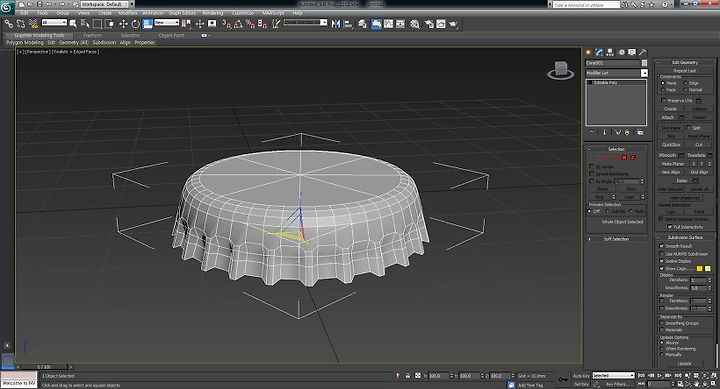Screen dimensions: 720x389
Task: Open the Material Editor from toolbar
Action: 415,23
